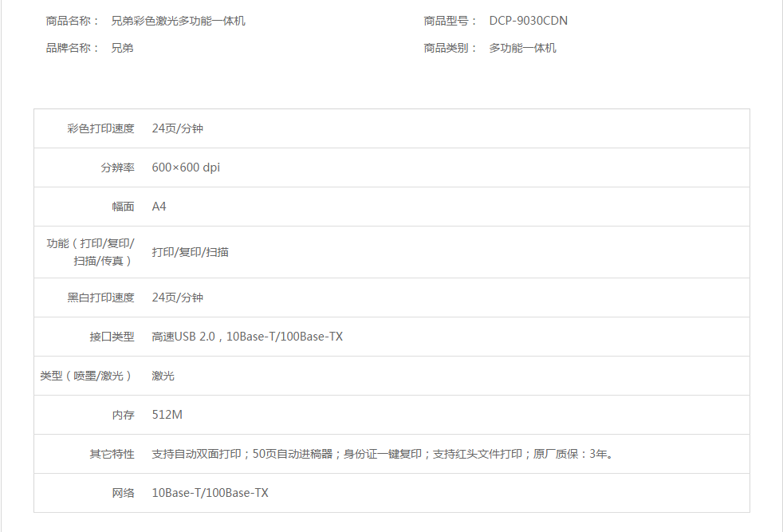Click the 功能（打印/复印/扫描/传真）label
This screenshot has width=783, height=532.
pos(90,252)
